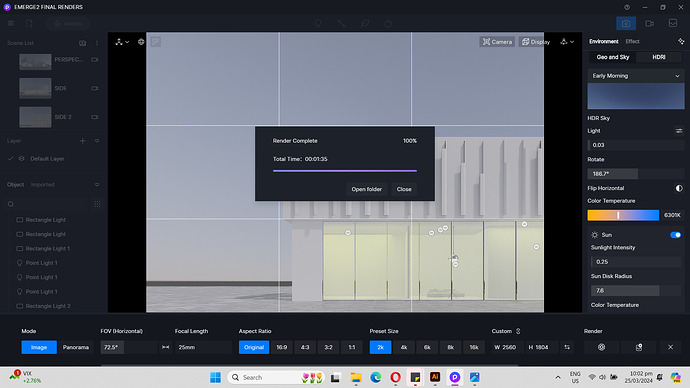
Task: Toggle visibility of Default Layer eye icon
Action: (x=22, y=158)
